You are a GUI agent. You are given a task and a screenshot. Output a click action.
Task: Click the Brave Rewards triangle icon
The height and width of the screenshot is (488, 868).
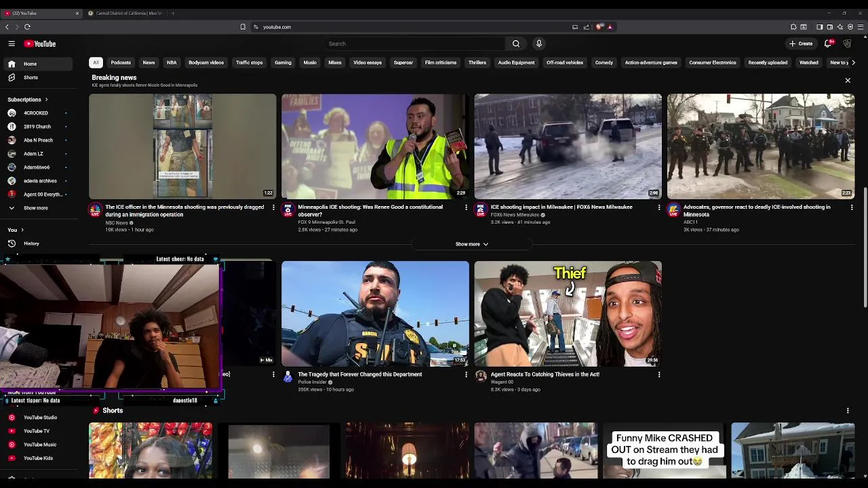610,27
